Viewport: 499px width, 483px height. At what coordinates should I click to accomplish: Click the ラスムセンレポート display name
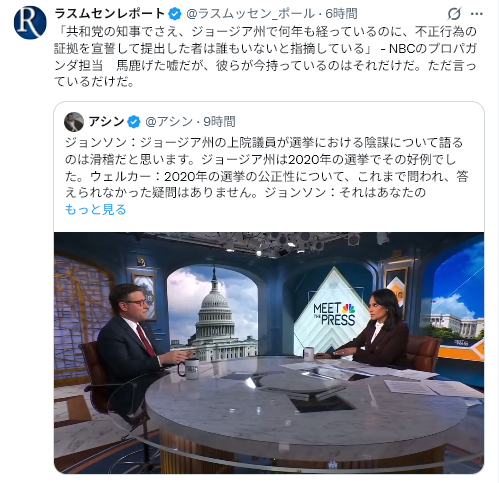tap(110, 14)
